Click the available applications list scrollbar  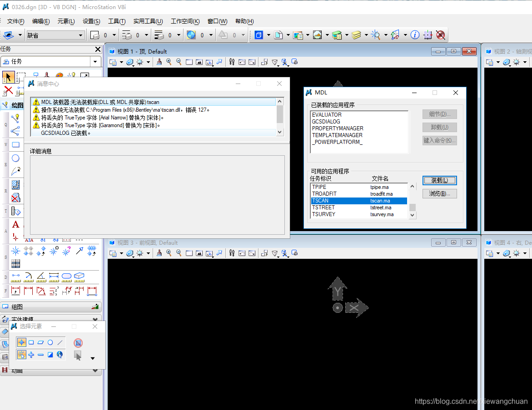412,200
